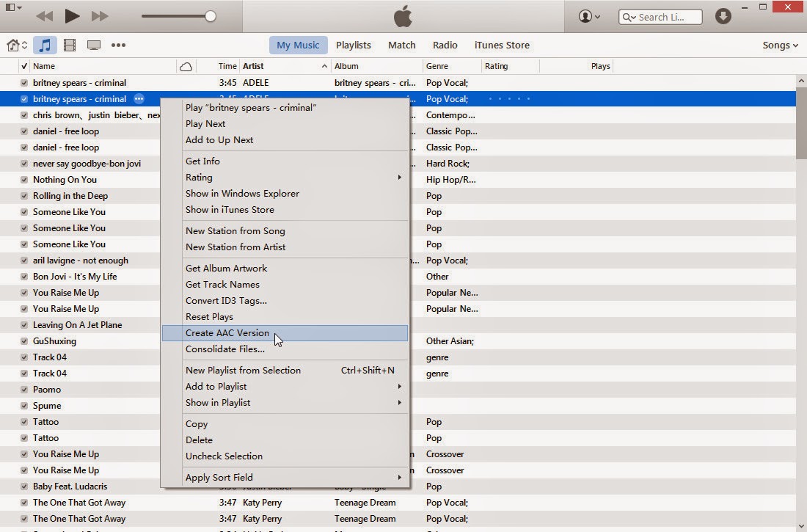Open the Songs view dropdown

pyautogui.click(x=781, y=45)
